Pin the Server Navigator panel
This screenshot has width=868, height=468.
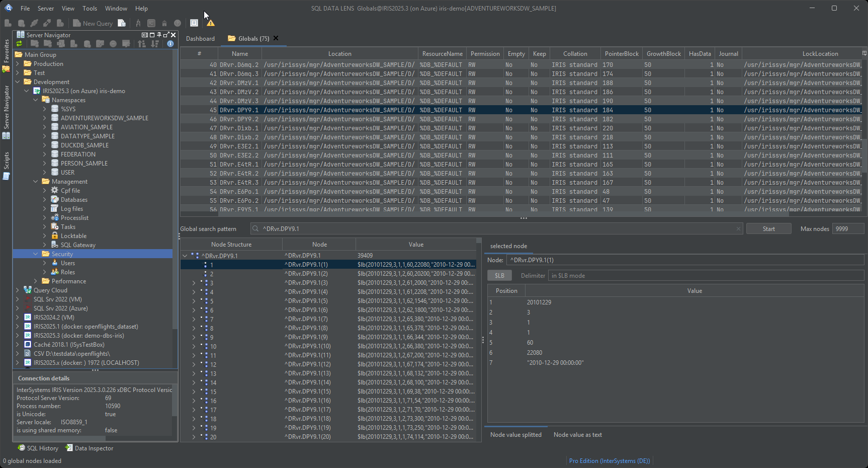pos(159,35)
